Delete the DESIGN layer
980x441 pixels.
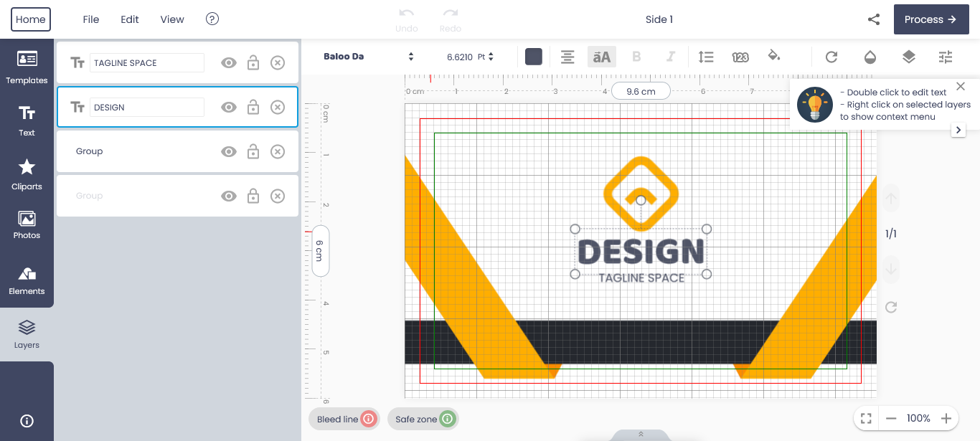(278, 108)
